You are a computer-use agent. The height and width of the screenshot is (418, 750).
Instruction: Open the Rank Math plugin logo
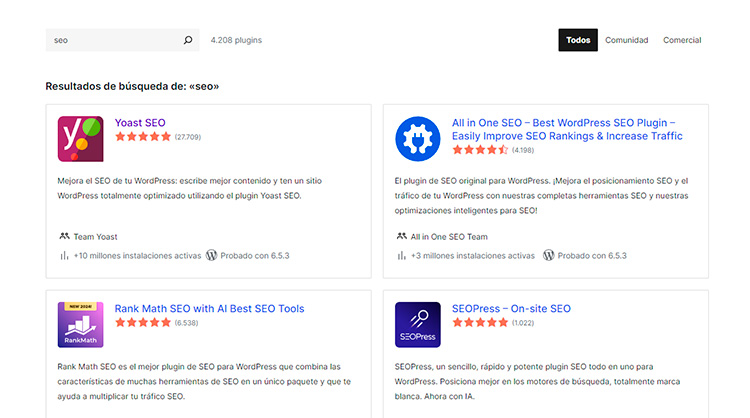[80, 324]
